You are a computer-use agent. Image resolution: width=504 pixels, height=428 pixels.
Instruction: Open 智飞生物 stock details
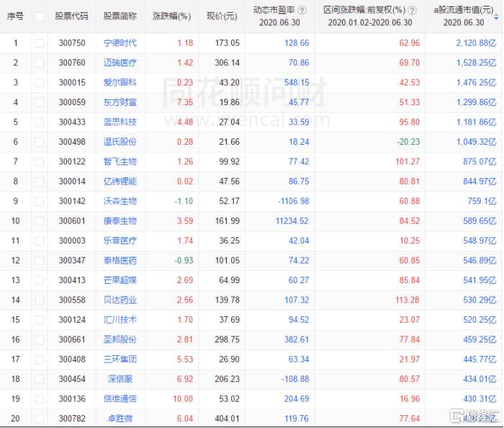tap(120, 161)
